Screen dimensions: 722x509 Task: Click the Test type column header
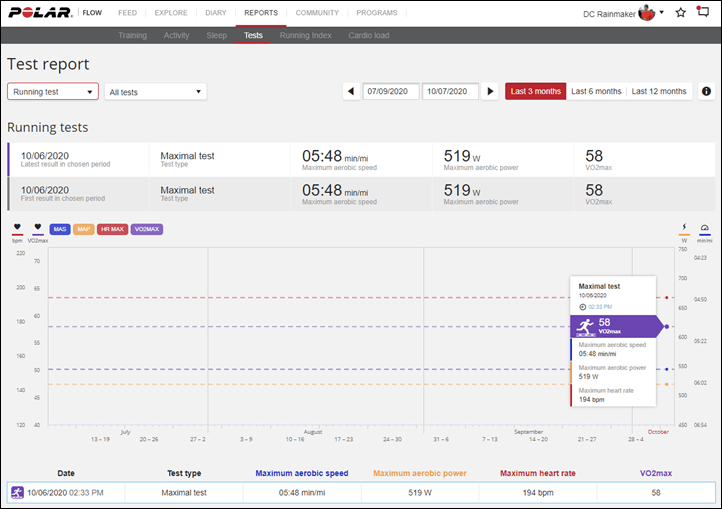[184, 473]
